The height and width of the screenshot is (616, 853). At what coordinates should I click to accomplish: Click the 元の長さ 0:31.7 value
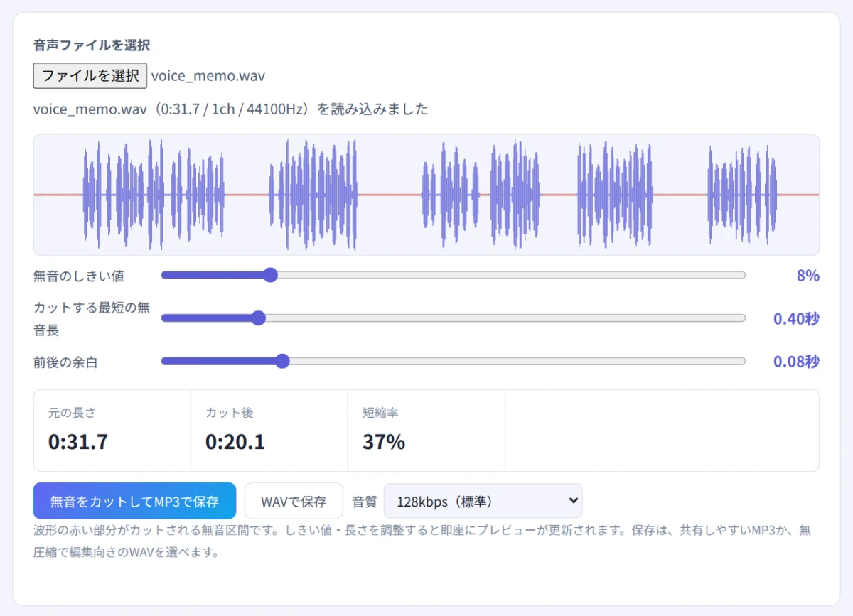[78, 442]
